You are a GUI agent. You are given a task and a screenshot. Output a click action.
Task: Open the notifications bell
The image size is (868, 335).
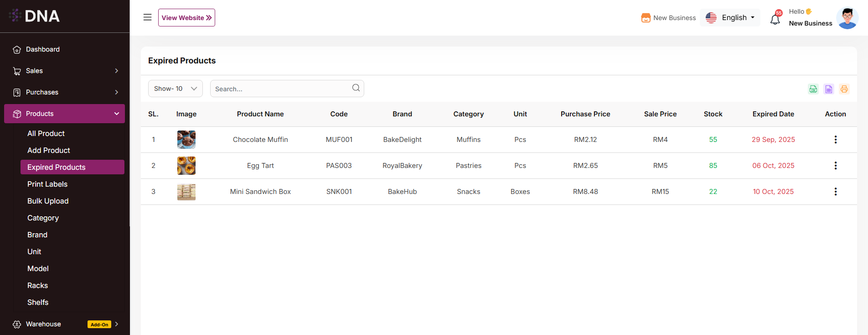[x=775, y=19]
